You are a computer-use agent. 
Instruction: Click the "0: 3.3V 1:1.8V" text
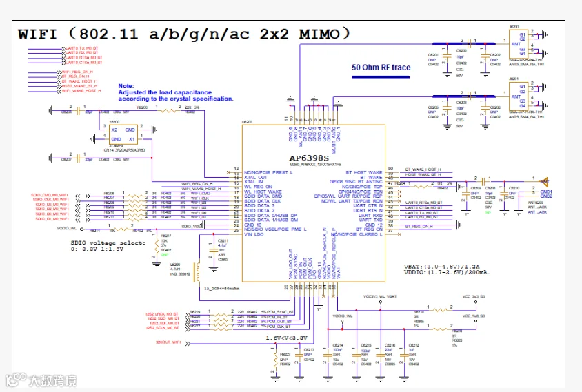pos(97,249)
